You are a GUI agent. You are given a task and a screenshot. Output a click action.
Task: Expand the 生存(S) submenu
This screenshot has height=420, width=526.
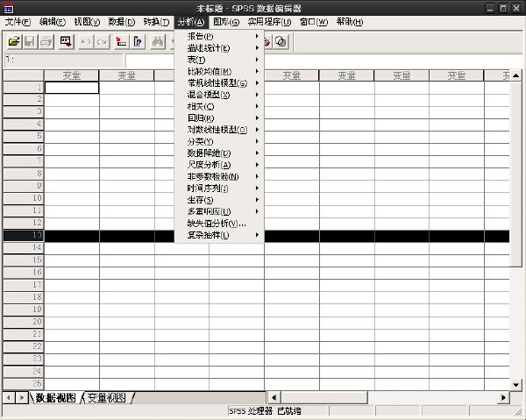pos(219,200)
